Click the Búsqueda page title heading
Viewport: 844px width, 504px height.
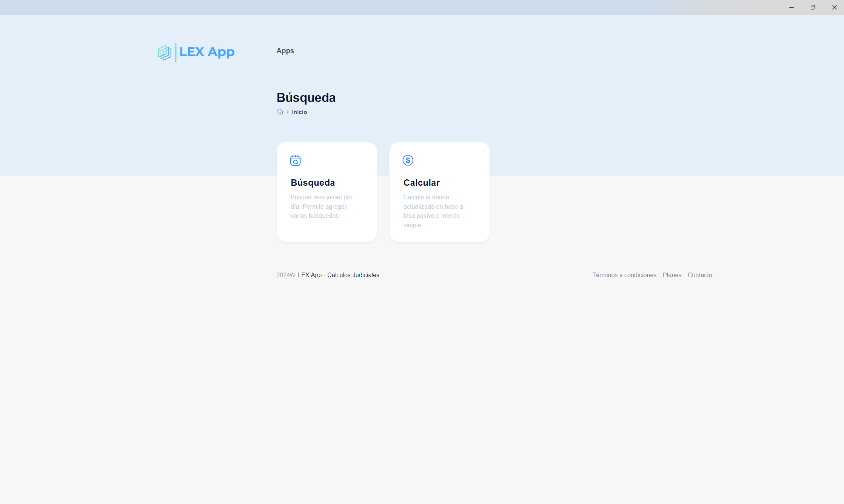point(306,97)
